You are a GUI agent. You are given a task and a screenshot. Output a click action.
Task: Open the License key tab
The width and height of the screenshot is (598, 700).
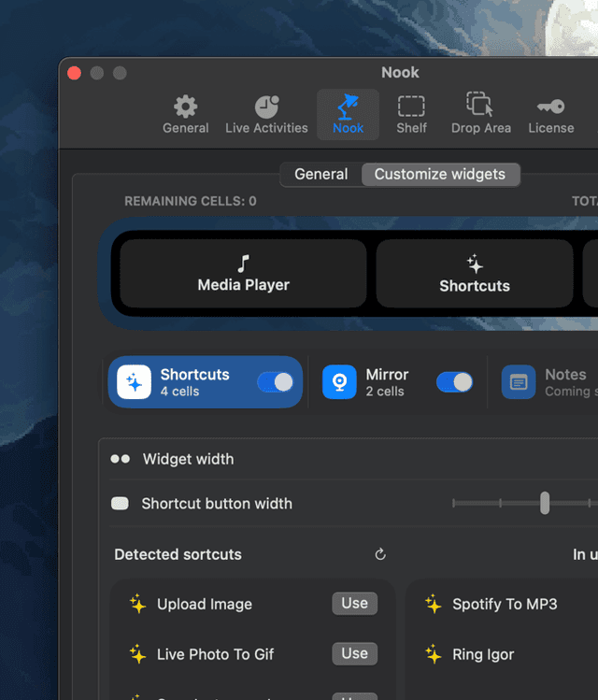click(x=550, y=114)
